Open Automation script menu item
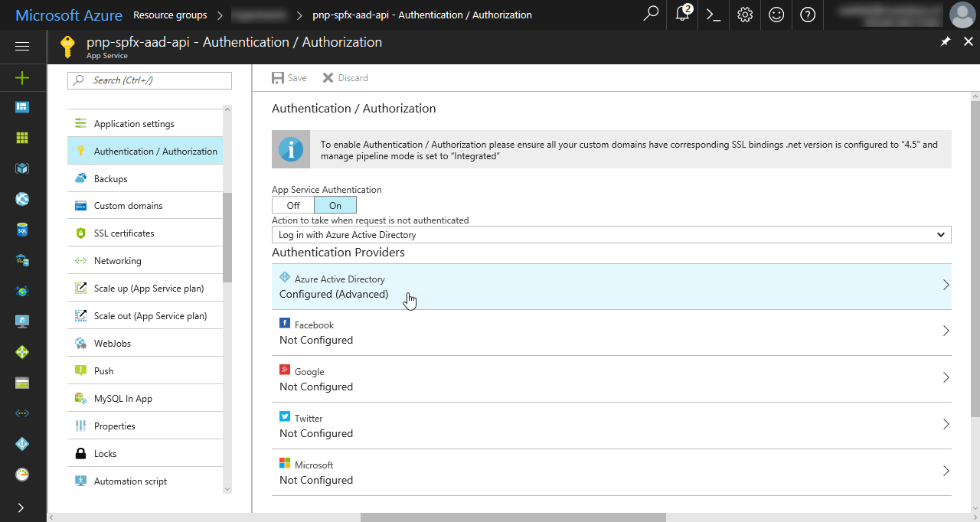Screen dimensions: 980x522 pyautogui.click(x=145, y=481)
